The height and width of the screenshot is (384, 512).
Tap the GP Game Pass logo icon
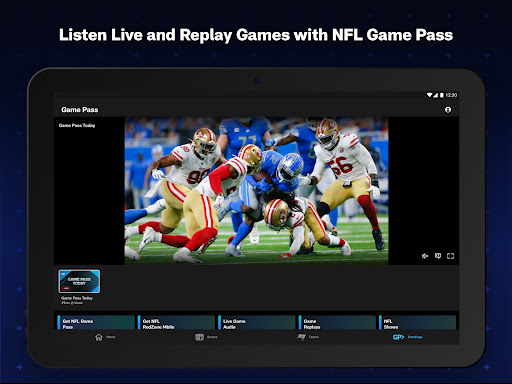[x=398, y=337]
